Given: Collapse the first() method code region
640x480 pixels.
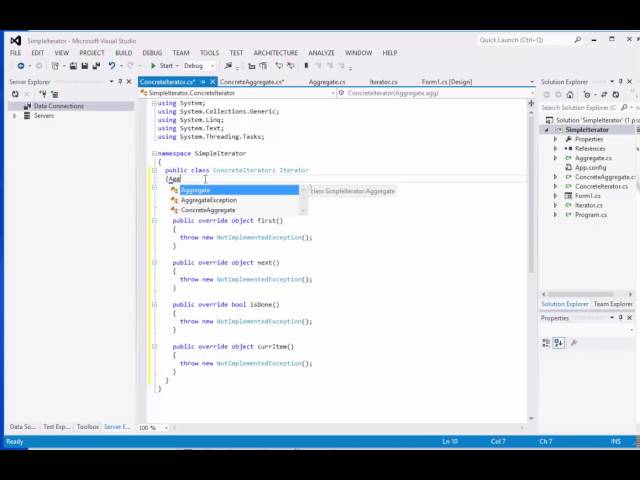Looking at the screenshot, I should tap(154, 221).
